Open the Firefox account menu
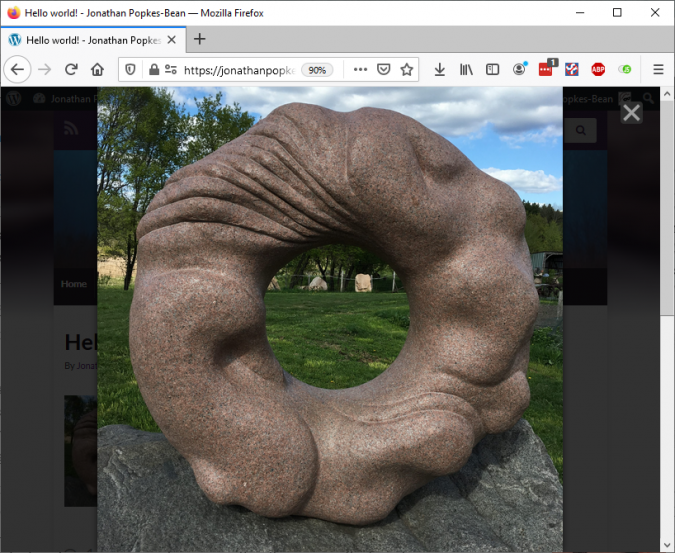Image resolution: width=675 pixels, height=553 pixels. (520, 69)
